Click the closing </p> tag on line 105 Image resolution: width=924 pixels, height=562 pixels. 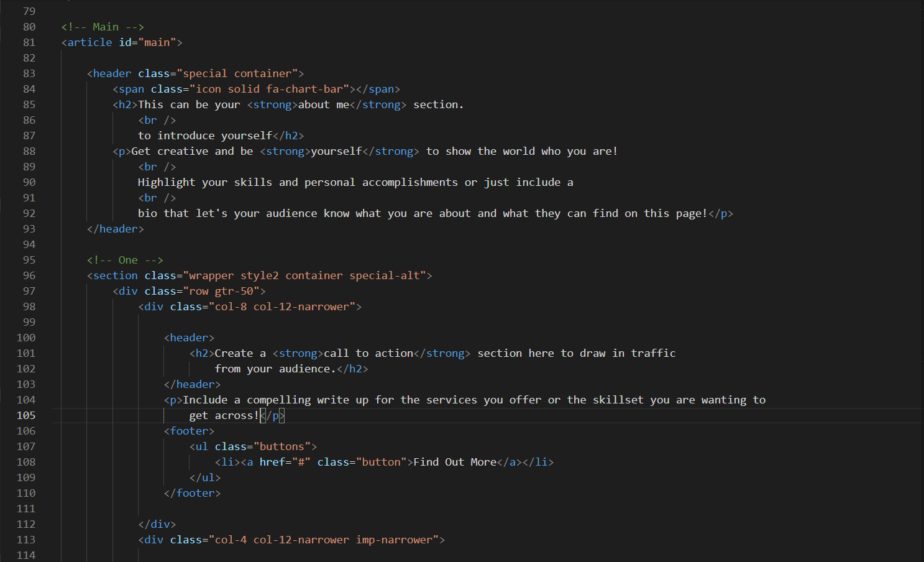click(x=272, y=415)
